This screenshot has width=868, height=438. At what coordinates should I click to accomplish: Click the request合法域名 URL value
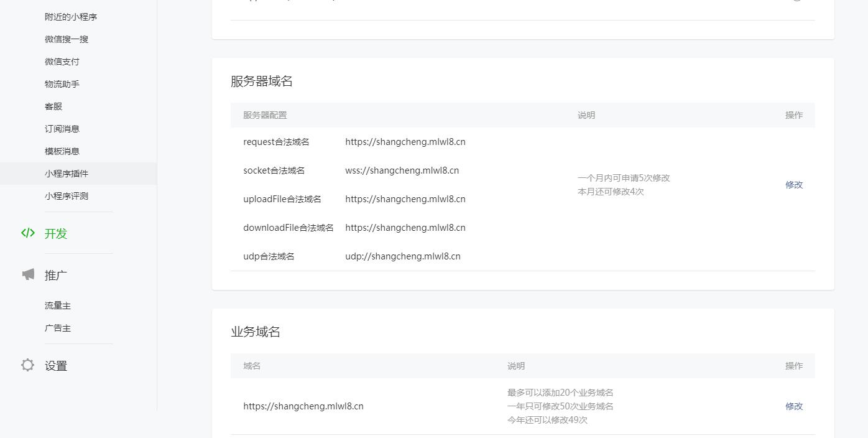pyautogui.click(x=405, y=142)
